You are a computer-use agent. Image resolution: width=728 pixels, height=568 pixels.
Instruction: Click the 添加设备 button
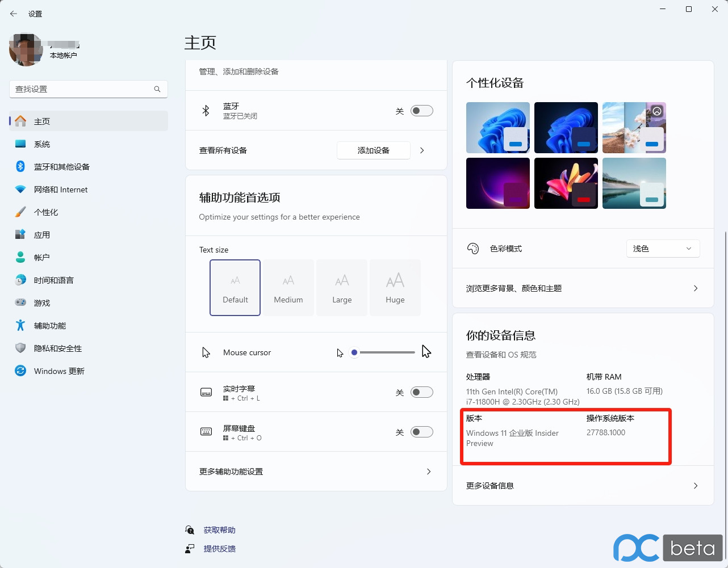(374, 150)
